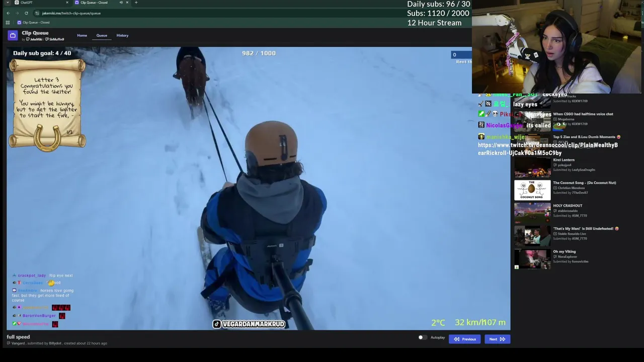Select 'When CSGO had halftime voice chat' clip

(583, 114)
